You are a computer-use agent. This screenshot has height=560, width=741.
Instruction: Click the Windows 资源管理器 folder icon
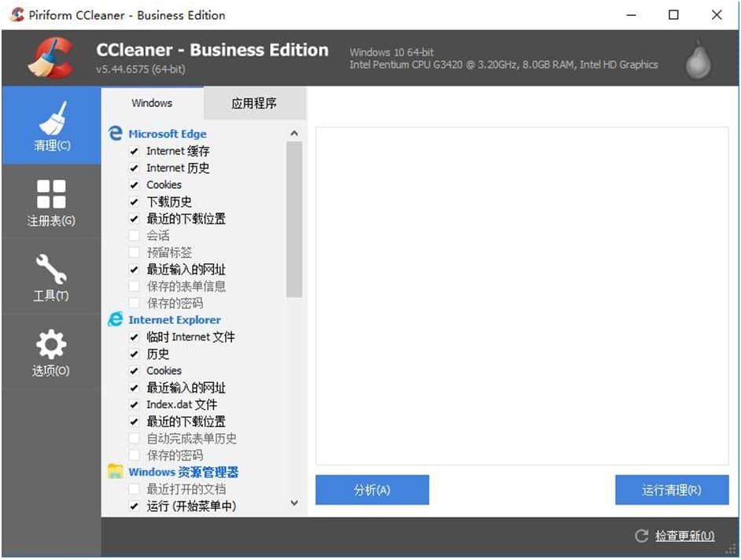click(x=115, y=472)
